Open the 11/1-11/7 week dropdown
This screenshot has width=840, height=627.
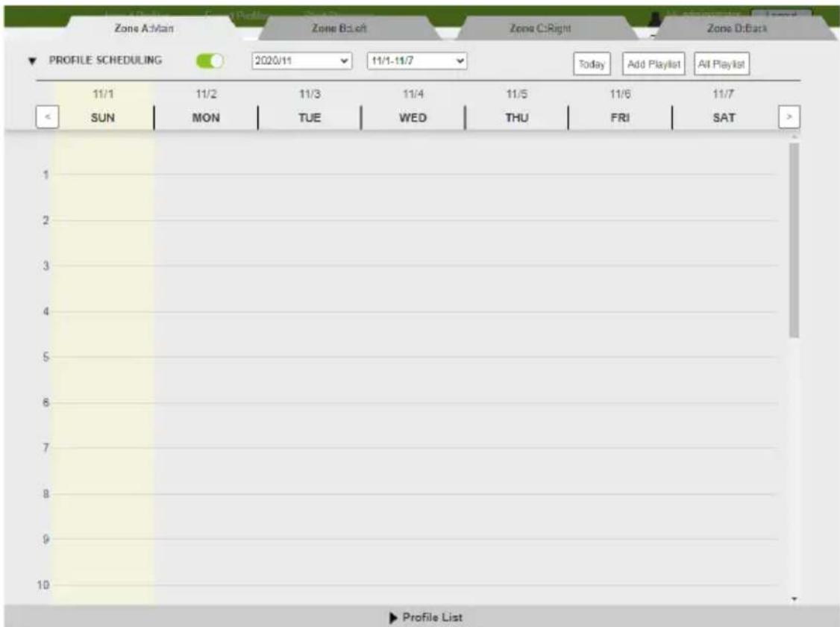[x=417, y=60]
